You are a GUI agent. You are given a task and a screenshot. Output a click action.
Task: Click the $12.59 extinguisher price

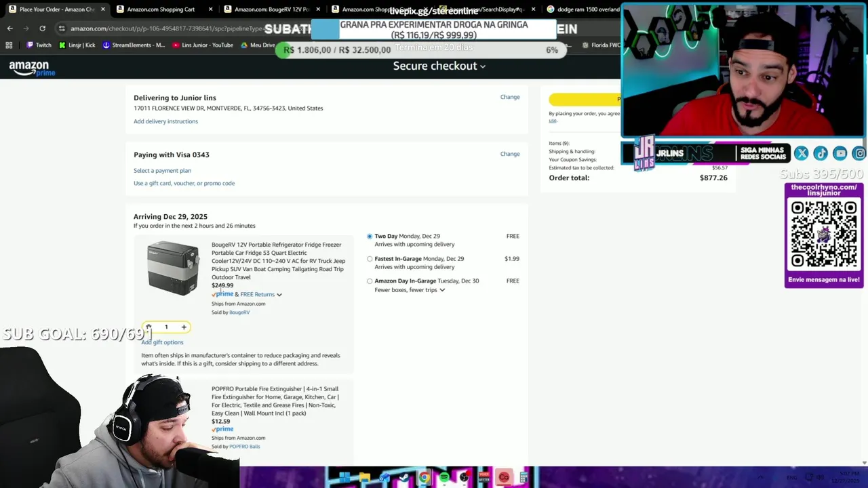click(220, 422)
